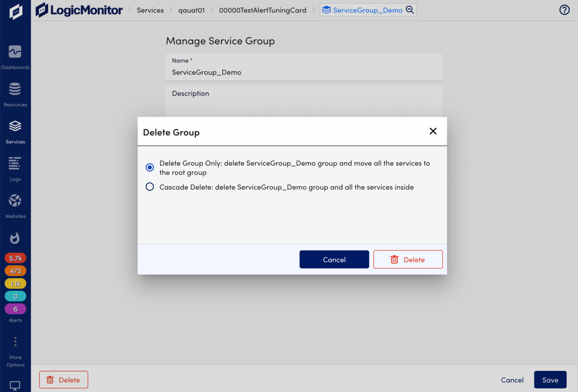Open the Dashboards panel from sidebar
Image resolution: width=578 pixels, height=392 pixels.
pos(15,56)
